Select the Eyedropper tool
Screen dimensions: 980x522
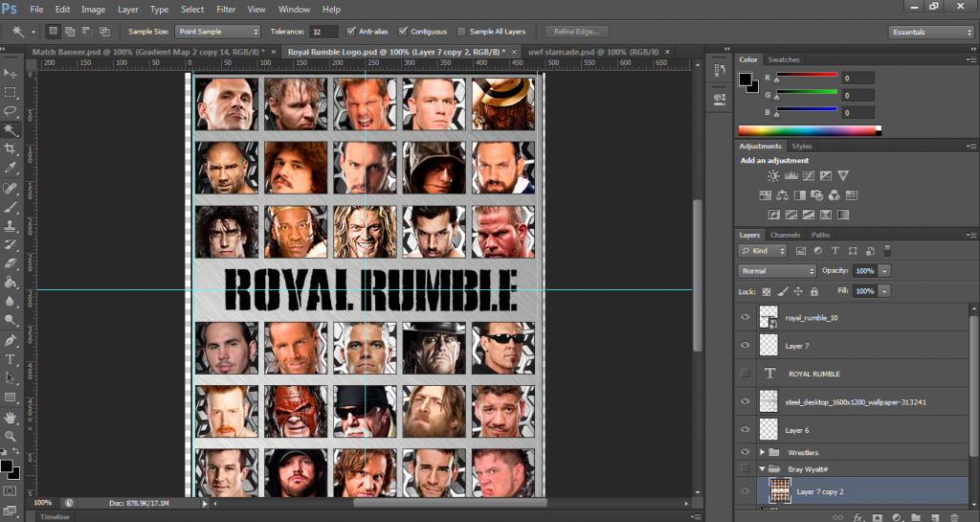(10, 168)
